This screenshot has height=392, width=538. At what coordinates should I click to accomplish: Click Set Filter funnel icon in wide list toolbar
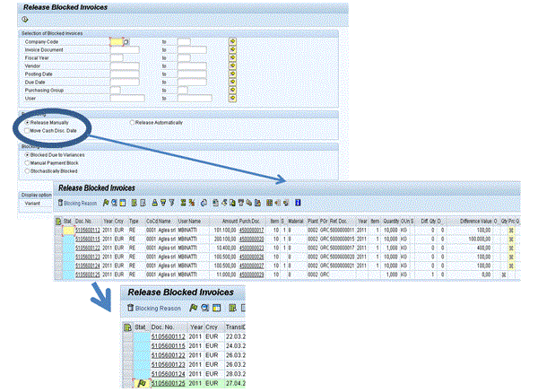[171, 203]
